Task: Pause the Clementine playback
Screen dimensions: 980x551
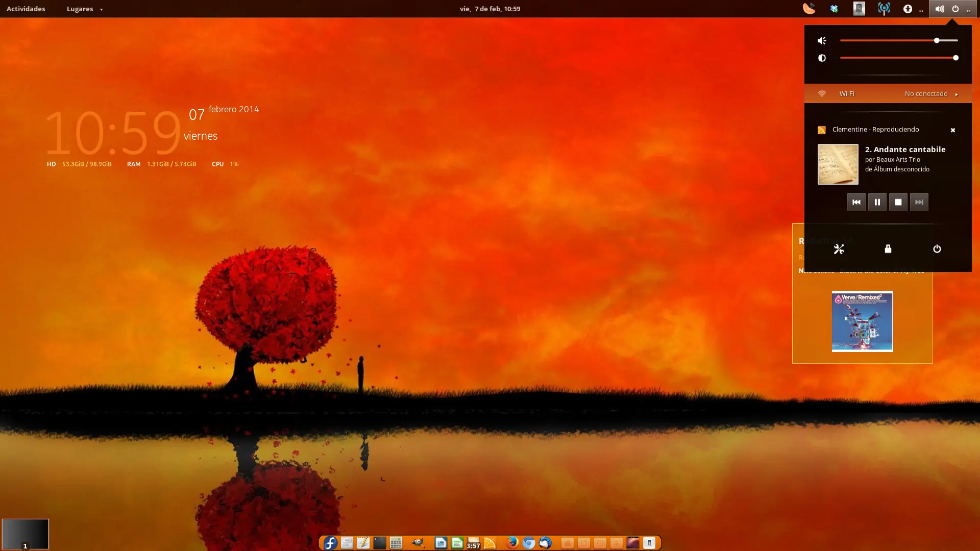Action: click(877, 202)
